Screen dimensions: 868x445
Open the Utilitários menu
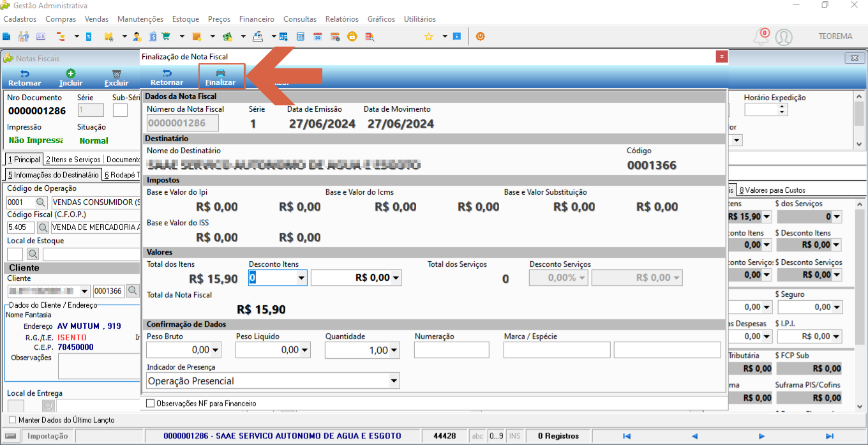(x=420, y=19)
